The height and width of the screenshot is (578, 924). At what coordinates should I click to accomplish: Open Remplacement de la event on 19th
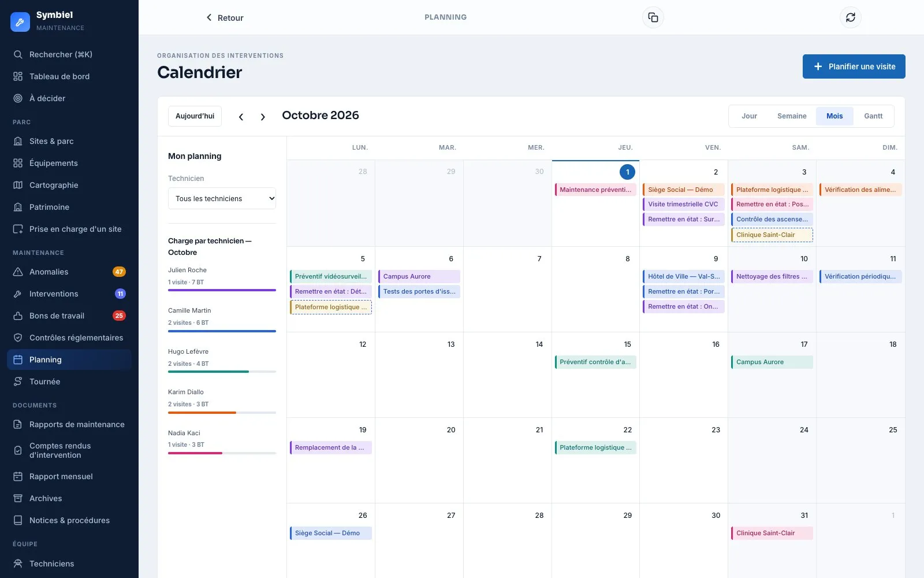coord(331,447)
